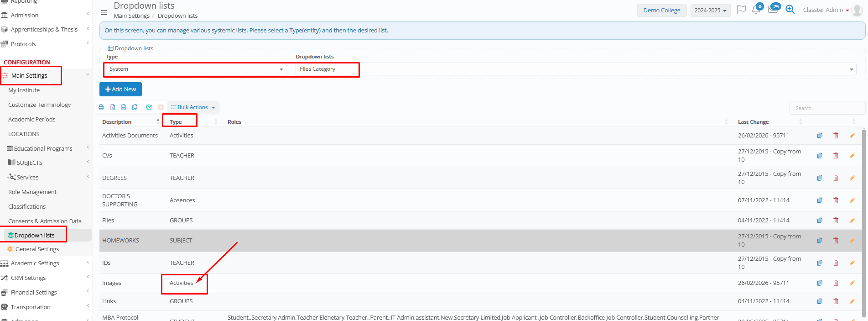
Task: Duplicate the DEGREES row with copy icon
Action: [820, 178]
